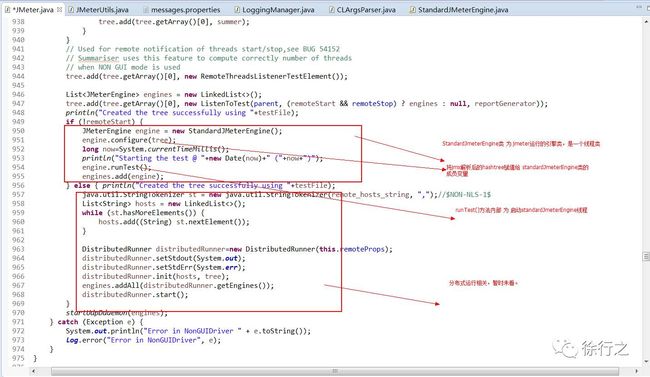Click the LoggingManager.java tab's Java file icon
650x377 pixels.
237,10
